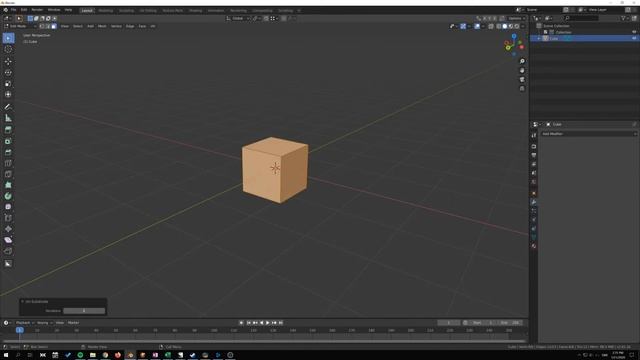Open the Edit Mode dropdown
This screenshot has width=640, height=360.
pyautogui.click(x=20, y=26)
